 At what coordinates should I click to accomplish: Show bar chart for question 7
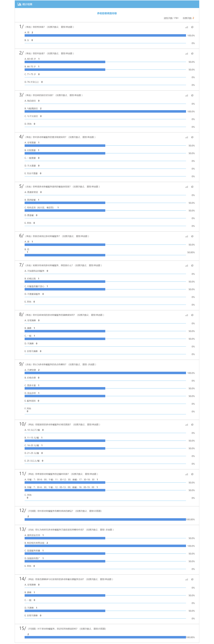pyautogui.click(x=187, y=266)
